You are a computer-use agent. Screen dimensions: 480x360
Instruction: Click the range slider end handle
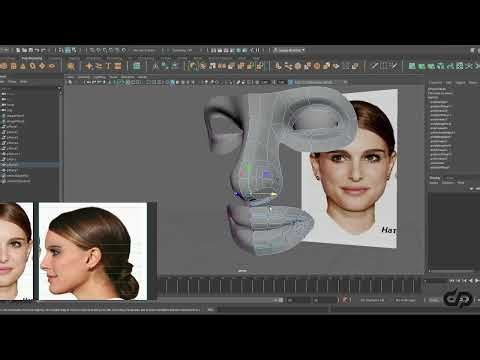(281, 300)
